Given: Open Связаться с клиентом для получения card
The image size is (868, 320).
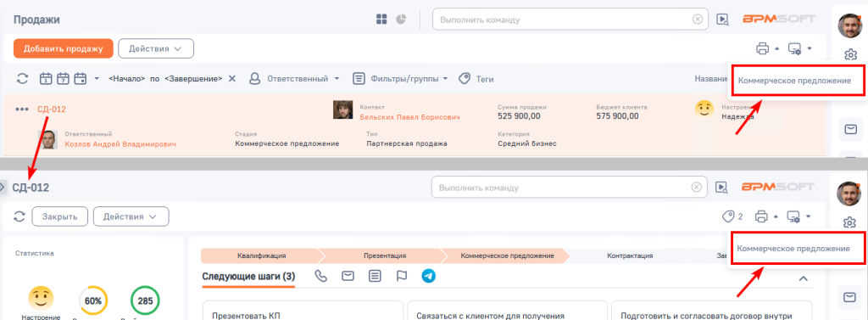Looking at the screenshot, I should (507, 311).
